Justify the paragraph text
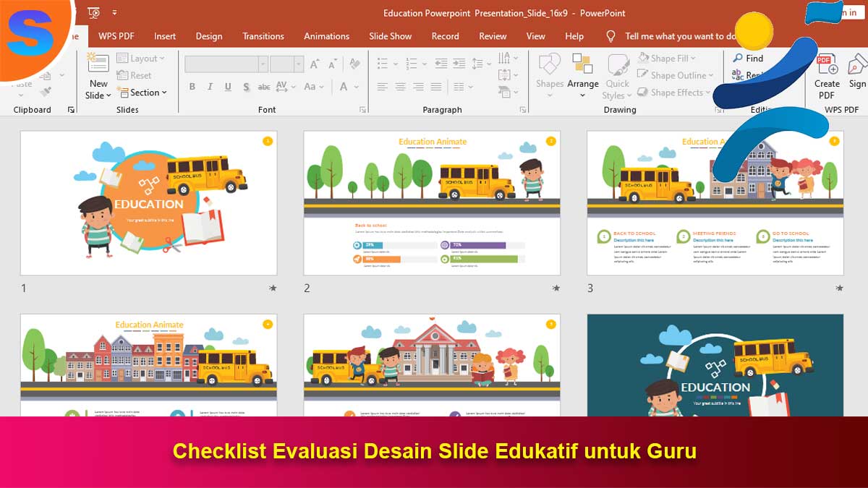This screenshot has width=868, height=488. click(x=436, y=87)
